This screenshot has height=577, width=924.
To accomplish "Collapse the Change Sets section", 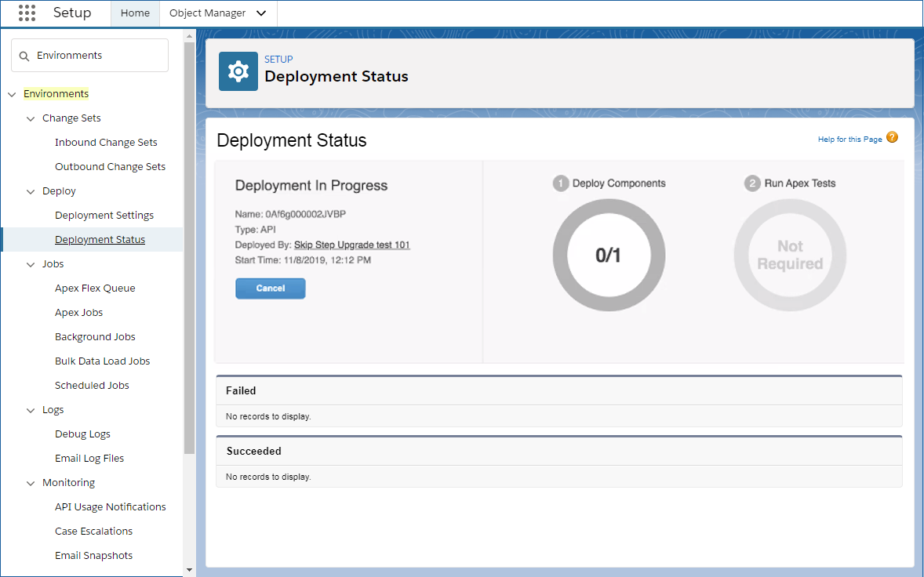I will [x=31, y=118].
